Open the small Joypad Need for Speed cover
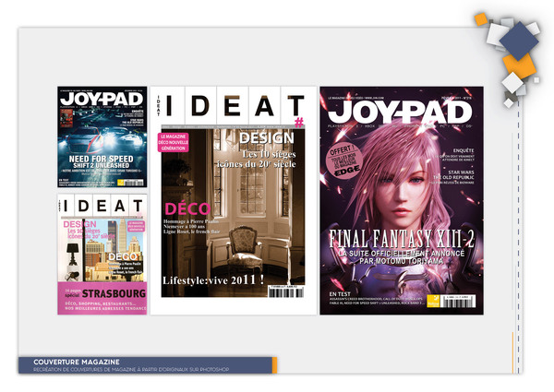 pos(102,137)
